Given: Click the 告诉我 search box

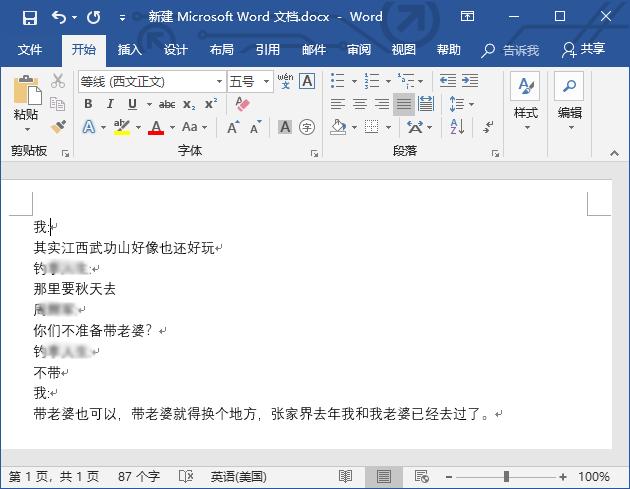Looking at the screenshot, I should point(510,50).
